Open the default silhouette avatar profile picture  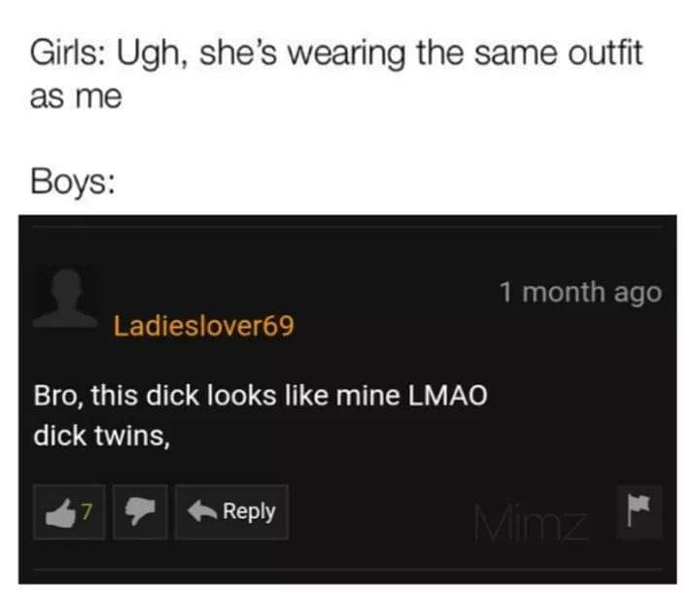[x=66, y=297]
